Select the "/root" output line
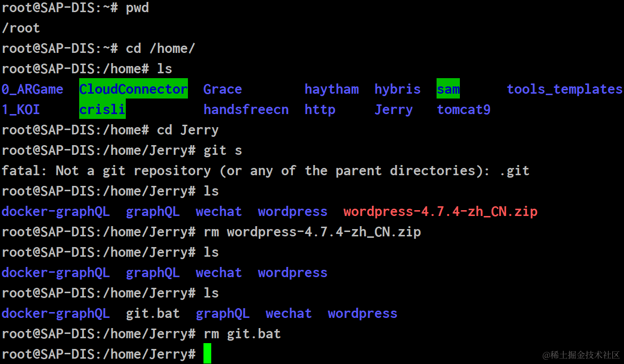Screen dimensions: 624x364 [x=21, y=28]
